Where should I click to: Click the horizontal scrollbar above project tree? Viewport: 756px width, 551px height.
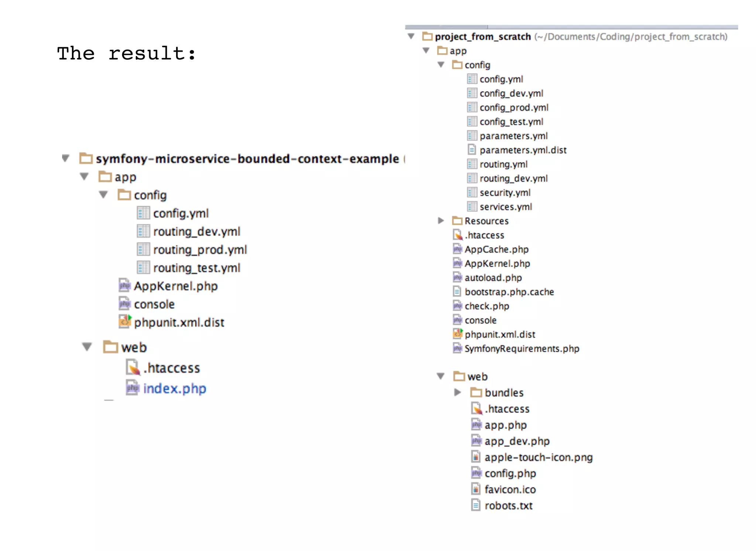pyautogui.click(x=446, y=27)
